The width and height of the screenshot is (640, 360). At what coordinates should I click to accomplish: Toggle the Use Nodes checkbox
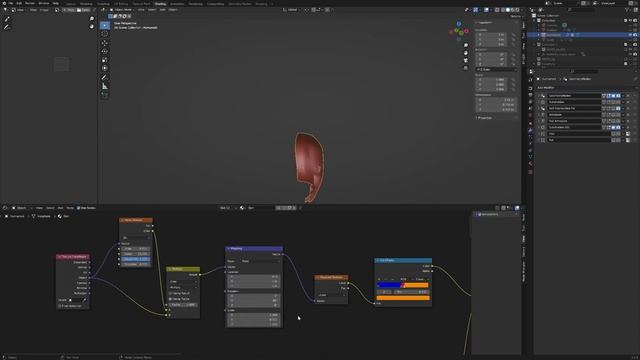click(x=79, y=208)
